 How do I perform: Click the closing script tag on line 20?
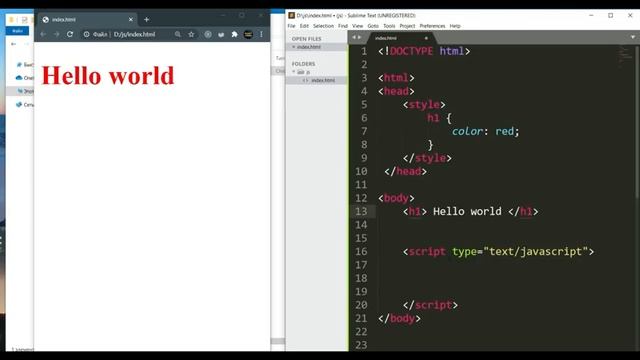click(x=430, y=305)
